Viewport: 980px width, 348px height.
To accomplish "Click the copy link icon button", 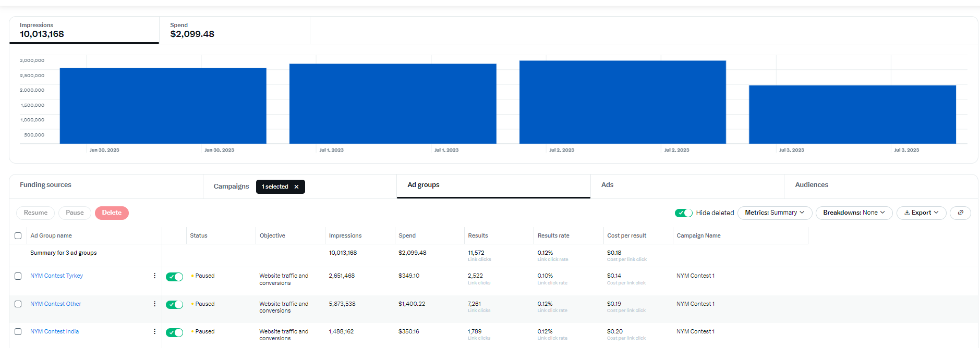I will pos(960,213).
